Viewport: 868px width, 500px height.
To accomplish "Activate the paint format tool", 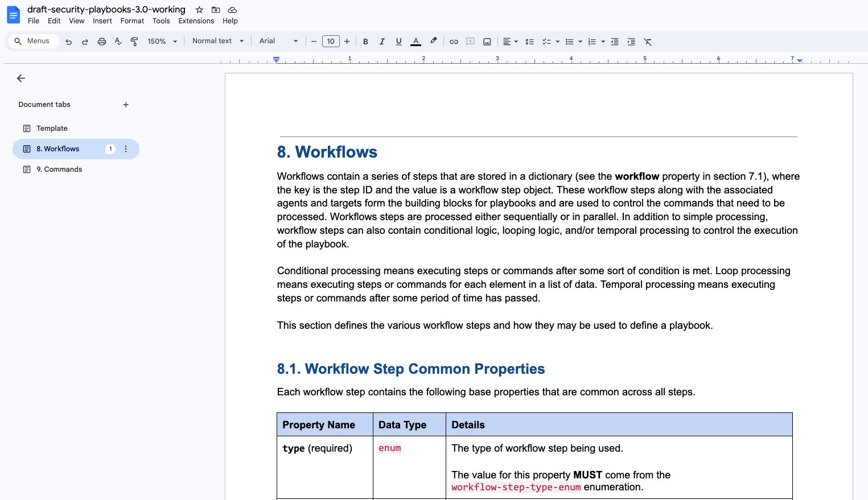I will [x=134, y=42].
